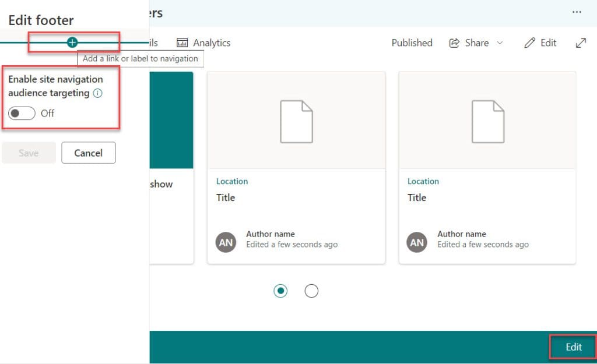Click the plus icon to add navigation link

coord(72,42)
